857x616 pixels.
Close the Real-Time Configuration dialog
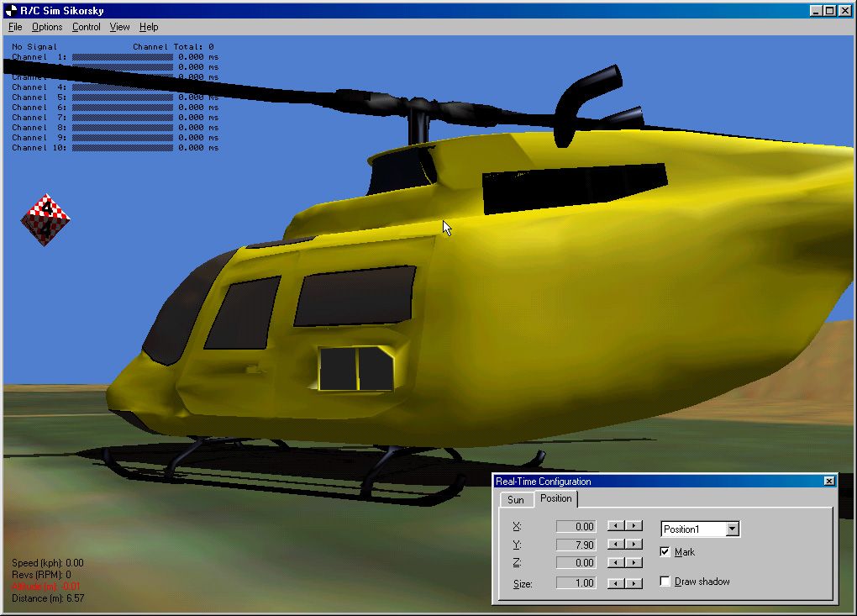point(829,481)
